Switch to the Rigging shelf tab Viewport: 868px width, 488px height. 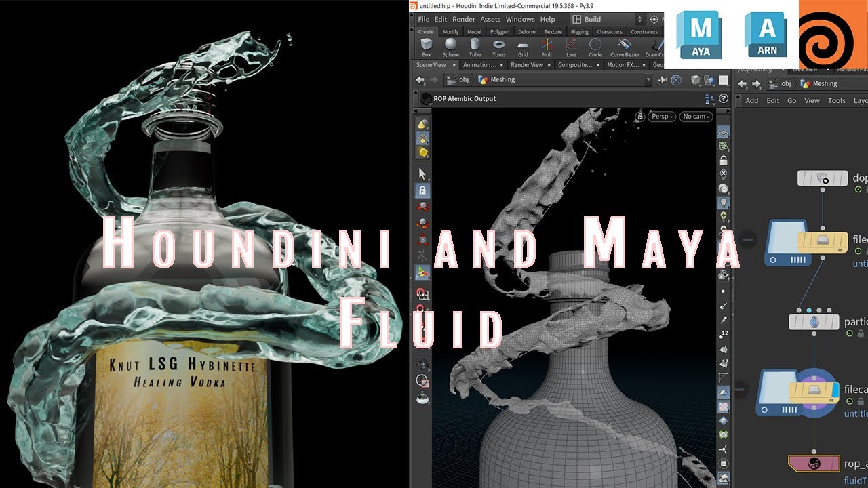[580, 32]
